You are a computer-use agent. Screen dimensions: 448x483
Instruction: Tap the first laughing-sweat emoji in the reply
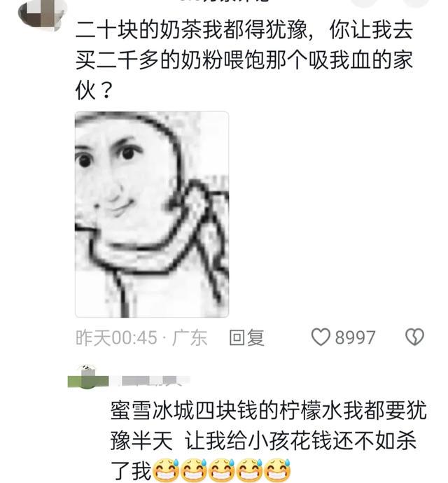167,470
